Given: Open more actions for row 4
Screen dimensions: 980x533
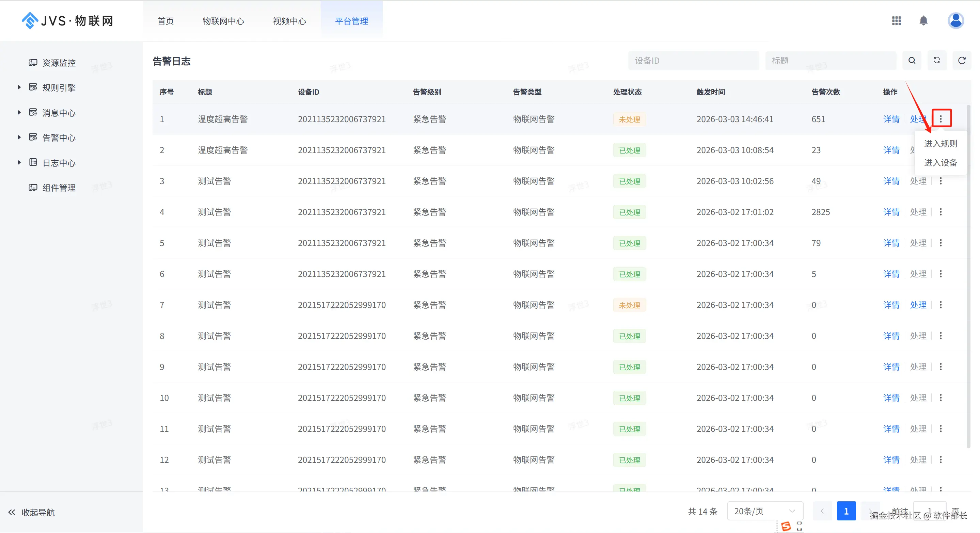Looking at the screenshot, I should tap(941, 212).
